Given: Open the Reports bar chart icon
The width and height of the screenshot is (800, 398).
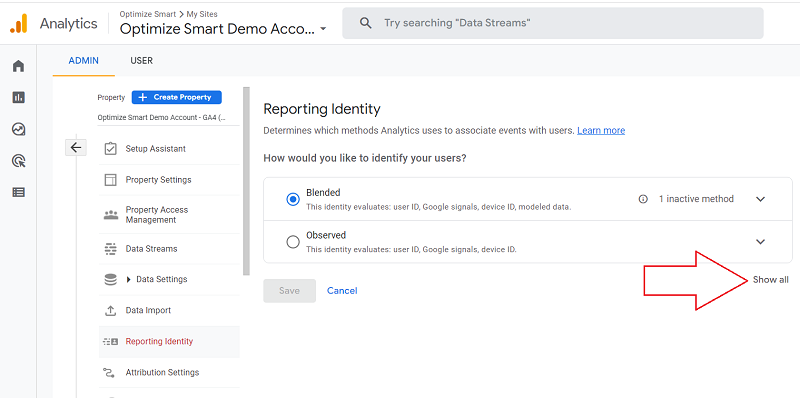Looking at the screenshot, I should (x=18, y=97).
